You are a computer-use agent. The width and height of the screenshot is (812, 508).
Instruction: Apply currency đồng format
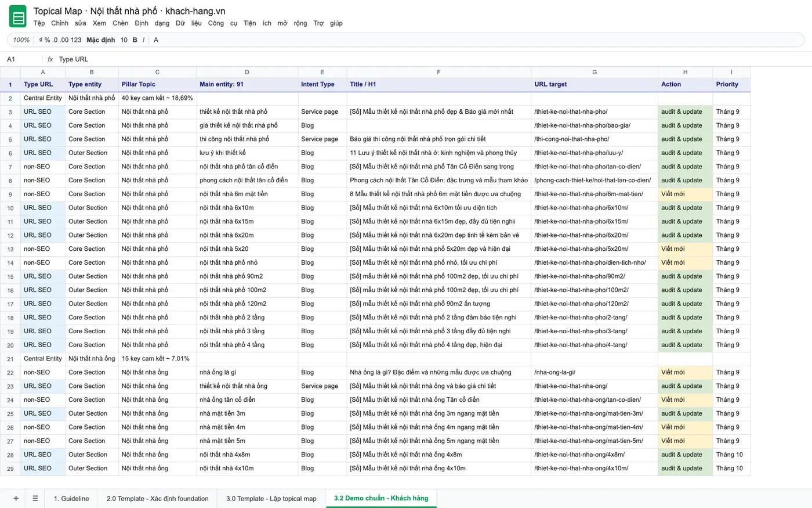[x=41, y=40]
